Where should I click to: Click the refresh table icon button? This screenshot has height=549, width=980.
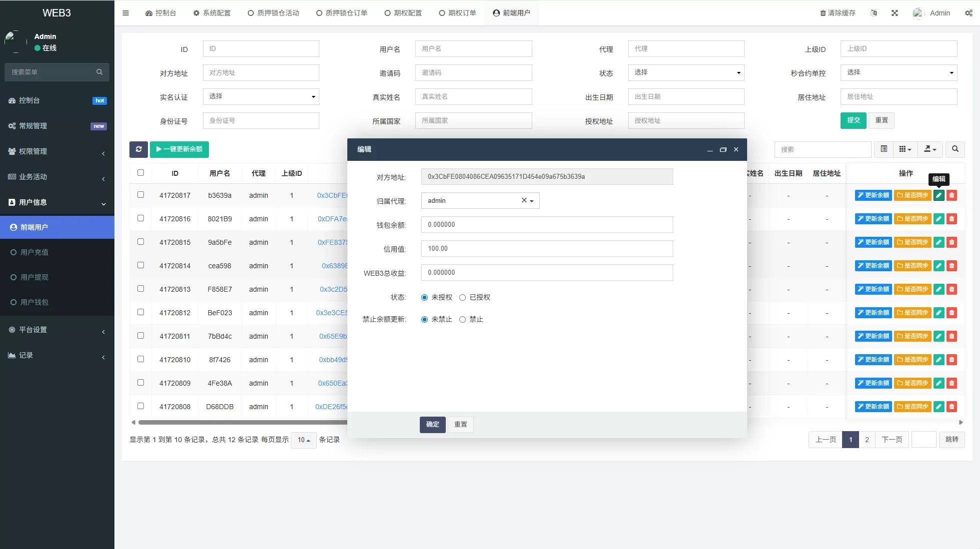coord(138,149)
